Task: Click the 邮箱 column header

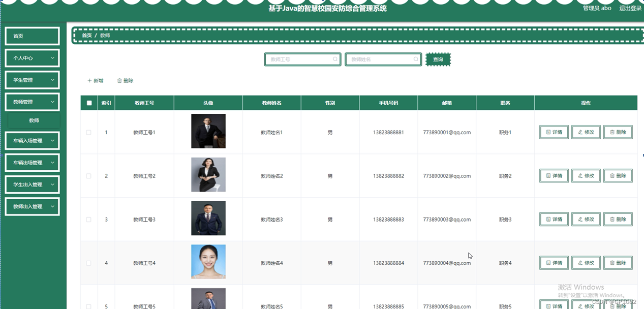Action: (447, 103)
